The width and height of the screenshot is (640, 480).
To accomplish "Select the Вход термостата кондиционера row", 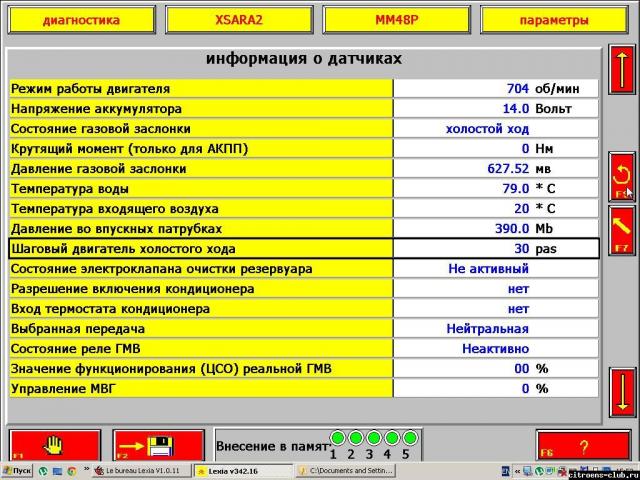I will pos(304,309).
